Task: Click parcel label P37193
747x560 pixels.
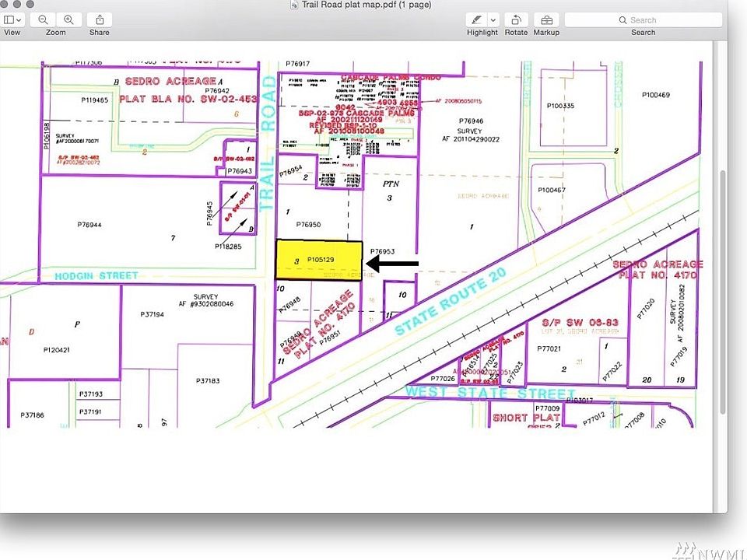Action: tap(90, 394)
